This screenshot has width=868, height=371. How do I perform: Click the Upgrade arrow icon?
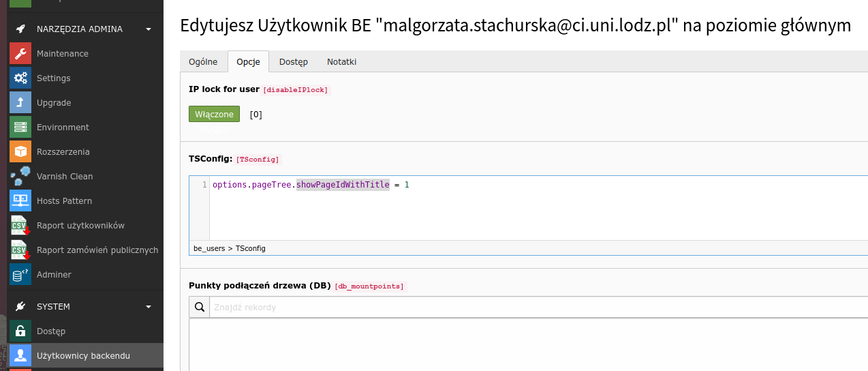(20, 102)
